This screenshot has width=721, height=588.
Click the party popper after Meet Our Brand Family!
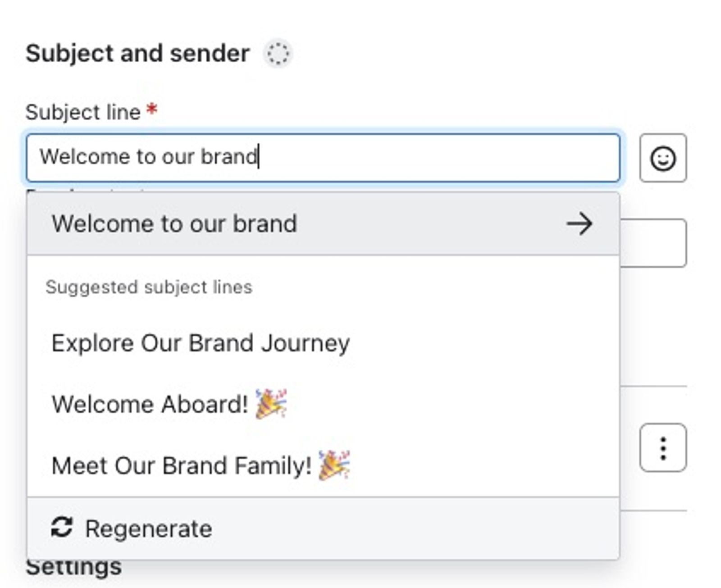pyautogui.click(x=334, y=465)
